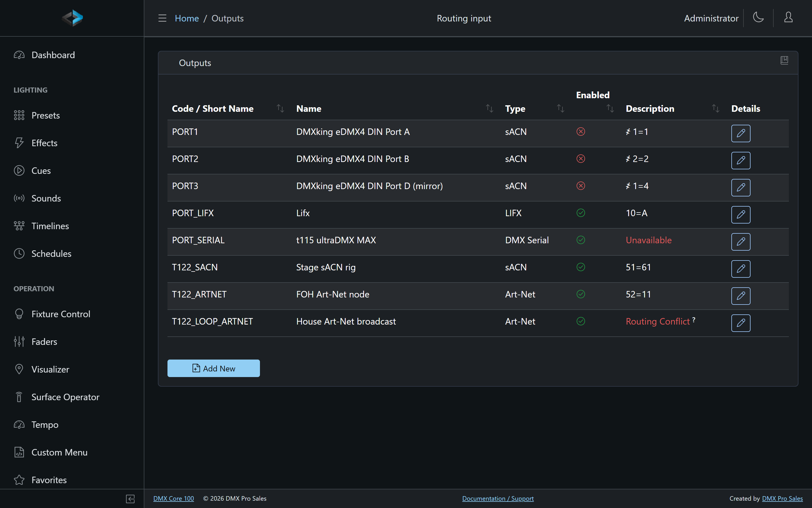Click the app logo
The height and width of the screenshot is (508, 812).
click(x=72, y=18)
